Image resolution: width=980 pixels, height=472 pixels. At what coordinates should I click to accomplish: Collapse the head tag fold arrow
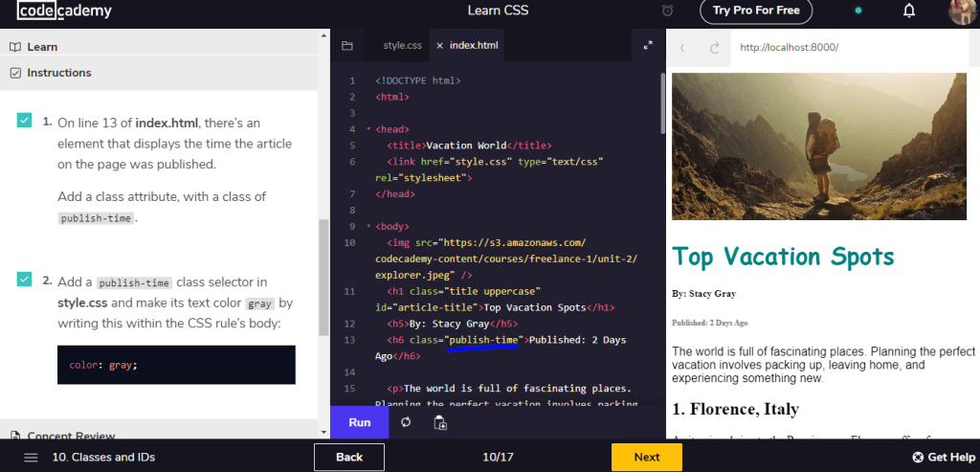[x=368, y=129]
